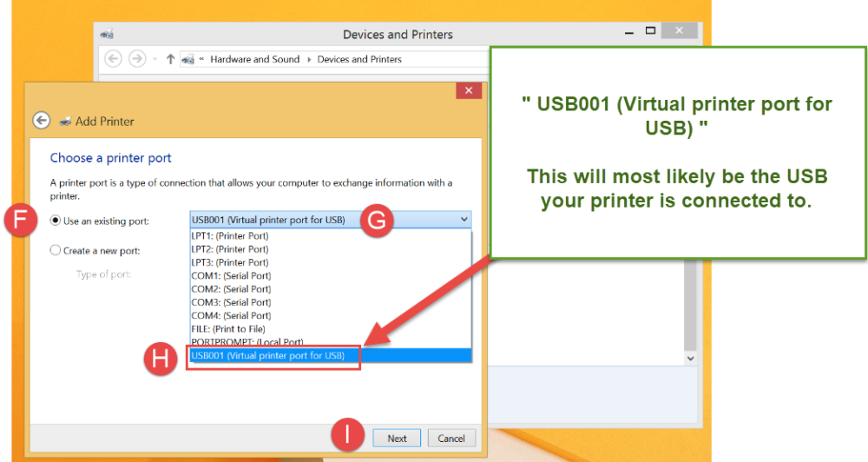The height and width of the screenshot is (462, 868).
Task: Choose COM3: (Serial Port) from list
Action: coord(331,302)
